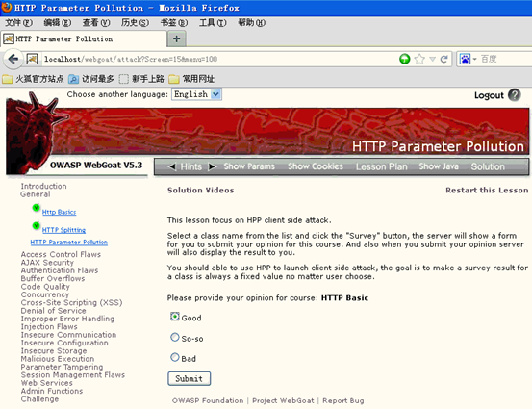Expand the Cross-Site Scripting (XSS) category
Screen dimensions: 532x409
[71, 302]
